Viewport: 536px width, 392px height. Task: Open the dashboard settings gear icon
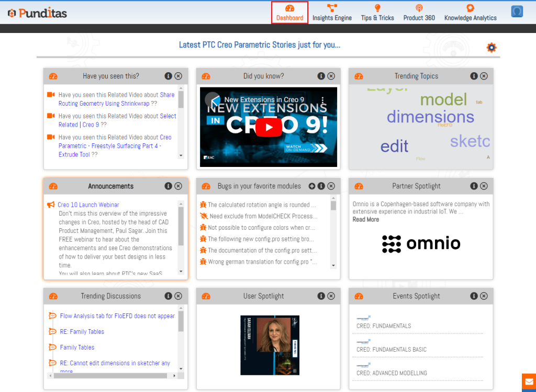(x=491, y=48)
